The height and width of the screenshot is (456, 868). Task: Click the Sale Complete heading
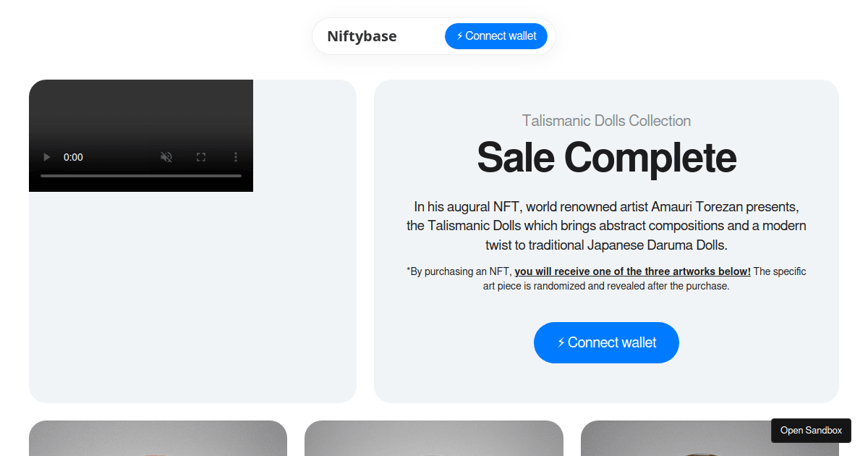(606, 158)
